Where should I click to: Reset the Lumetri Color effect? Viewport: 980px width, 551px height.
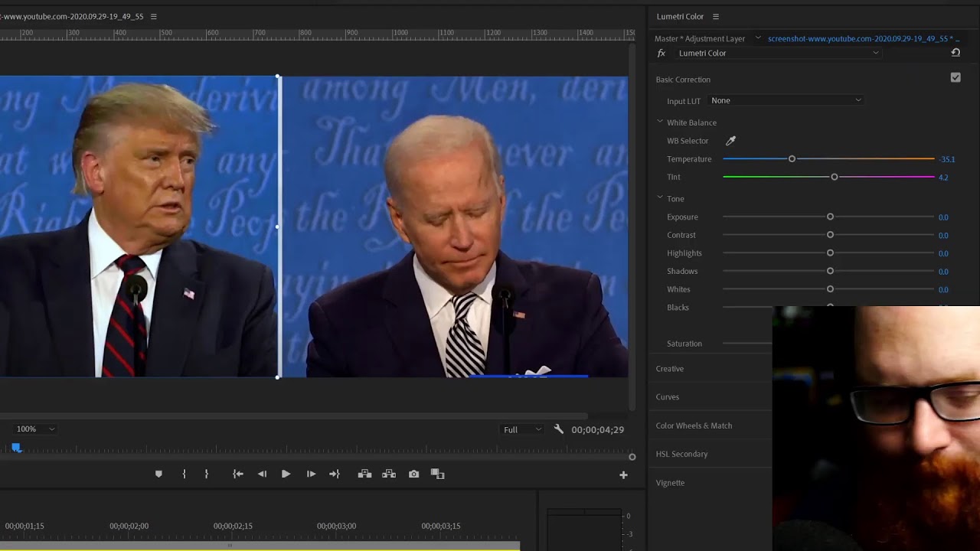(x=955, y=53)
